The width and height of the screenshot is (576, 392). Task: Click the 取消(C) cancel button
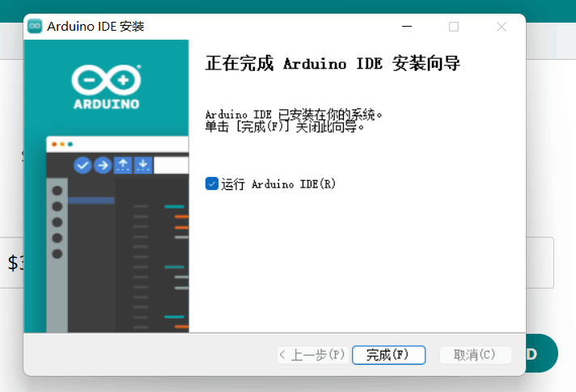click(475, 355)
